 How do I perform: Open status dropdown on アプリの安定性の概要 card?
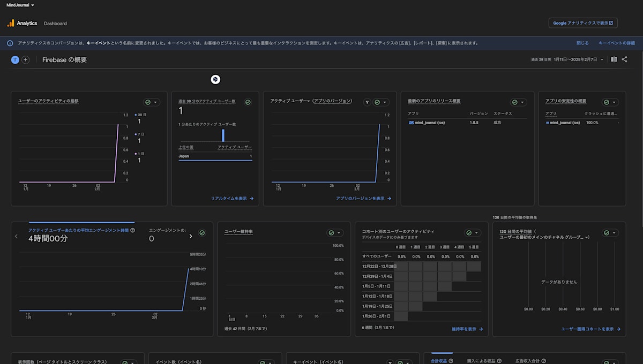610,102
